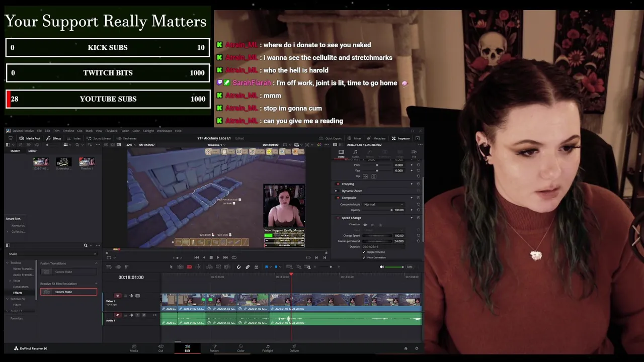The image size is (644, 362).
Task: Collapse the Resolve FX Film Emulation group
Action: tap(96, 284)
